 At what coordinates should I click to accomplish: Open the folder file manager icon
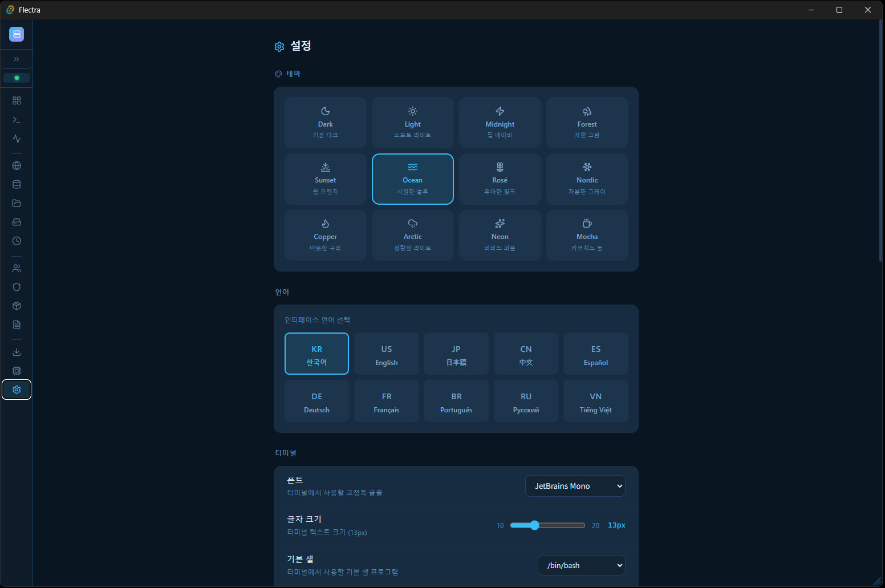tap(17, 203)
